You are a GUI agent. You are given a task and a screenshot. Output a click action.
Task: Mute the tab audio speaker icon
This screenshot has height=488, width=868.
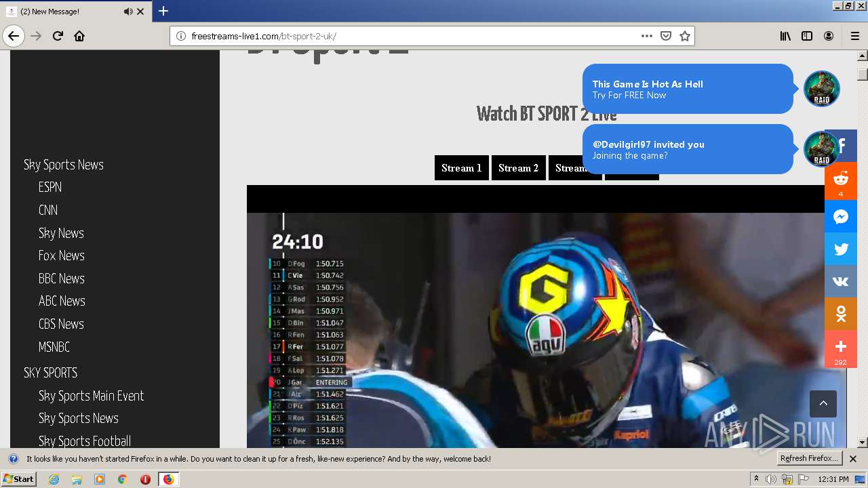tap(128, 12)
